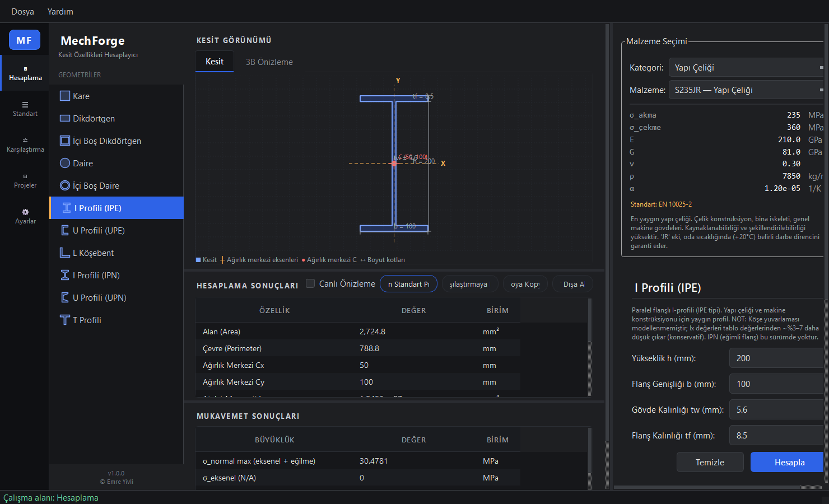Click the ρ density value row
829x504 pixels.
pyautogui.click(x=726, y=176)
